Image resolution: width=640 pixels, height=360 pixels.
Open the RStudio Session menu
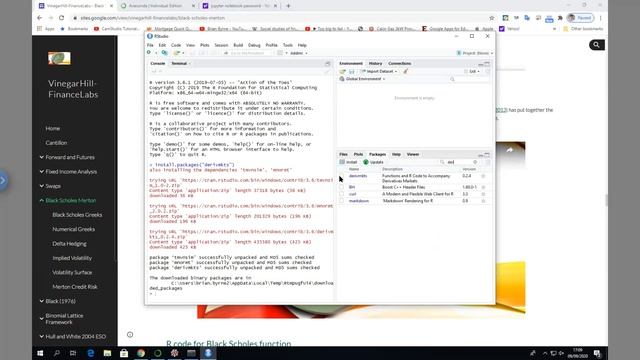(x=221, y=45)
